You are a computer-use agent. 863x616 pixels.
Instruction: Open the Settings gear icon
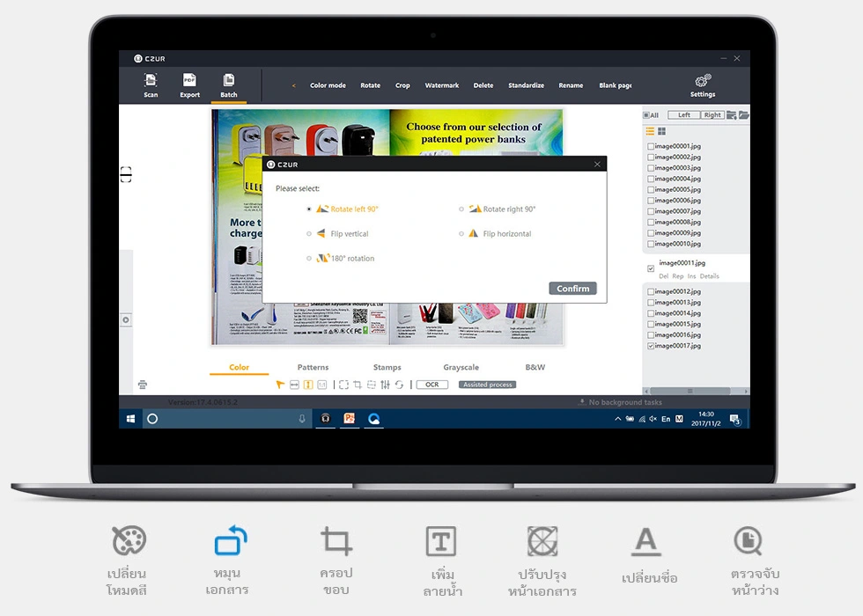point(703,81)
